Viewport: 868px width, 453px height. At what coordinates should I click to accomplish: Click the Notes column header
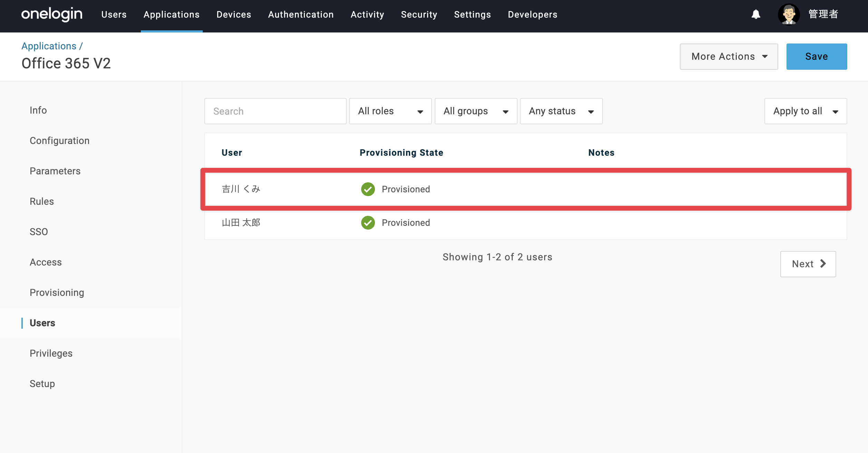601,153
